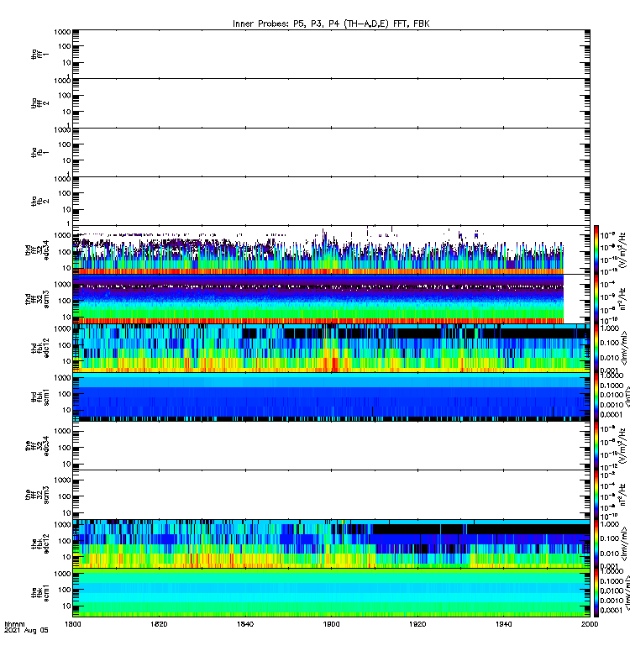Select the 'the fff 32 scm3' panel label
This screenshot has height=672, width=630.
[37, 495]
